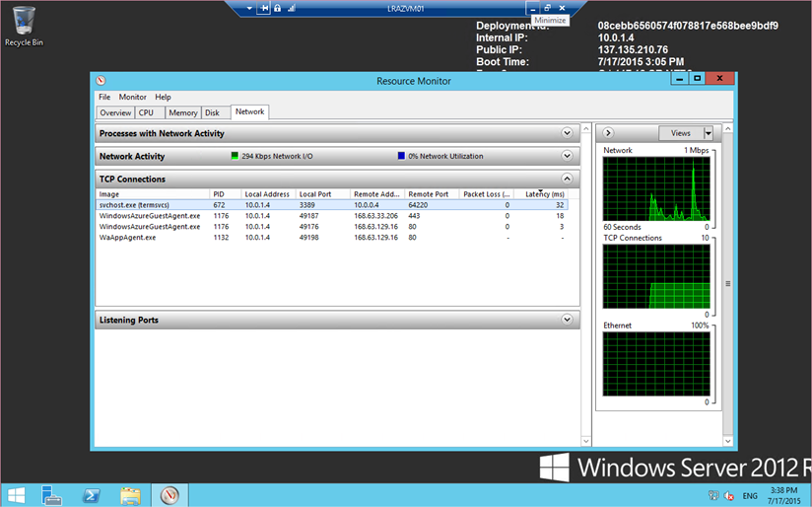Select Resource Monitor taskbar icon
812x507 pixels.
[169, 495]
